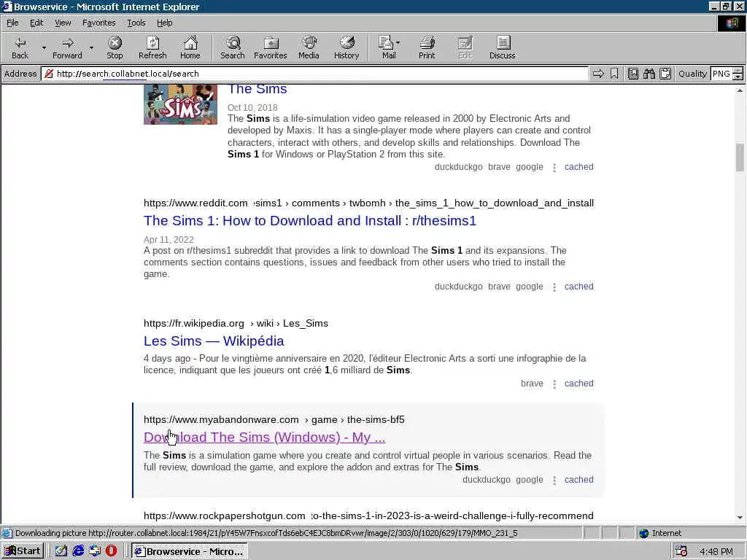Open the Favorites menu

pyautogui.click(x=98, y=23)
